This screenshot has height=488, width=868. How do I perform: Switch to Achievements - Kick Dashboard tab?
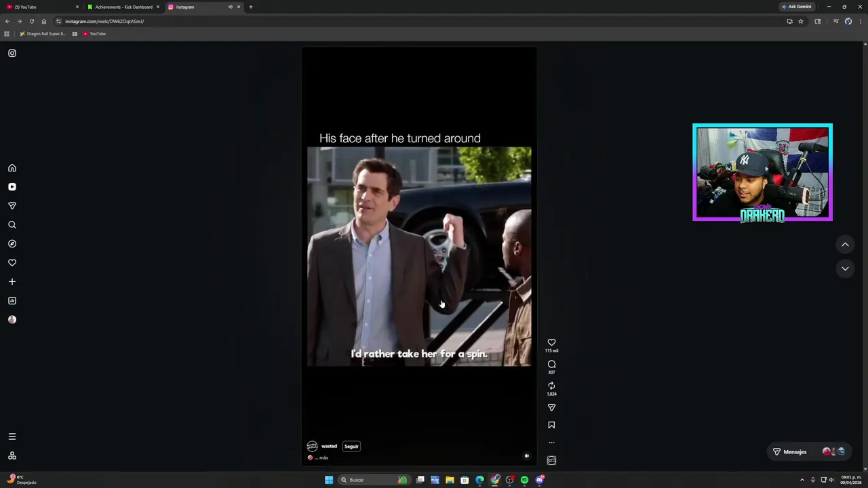click(x=123, y=7)
